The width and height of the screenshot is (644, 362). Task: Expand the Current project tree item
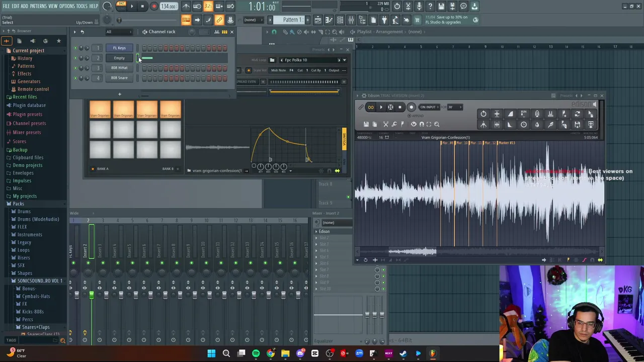coord(29,50)
